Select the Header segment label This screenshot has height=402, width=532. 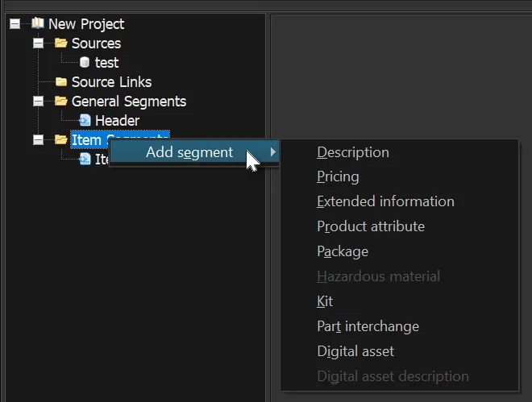click(118, 121)
